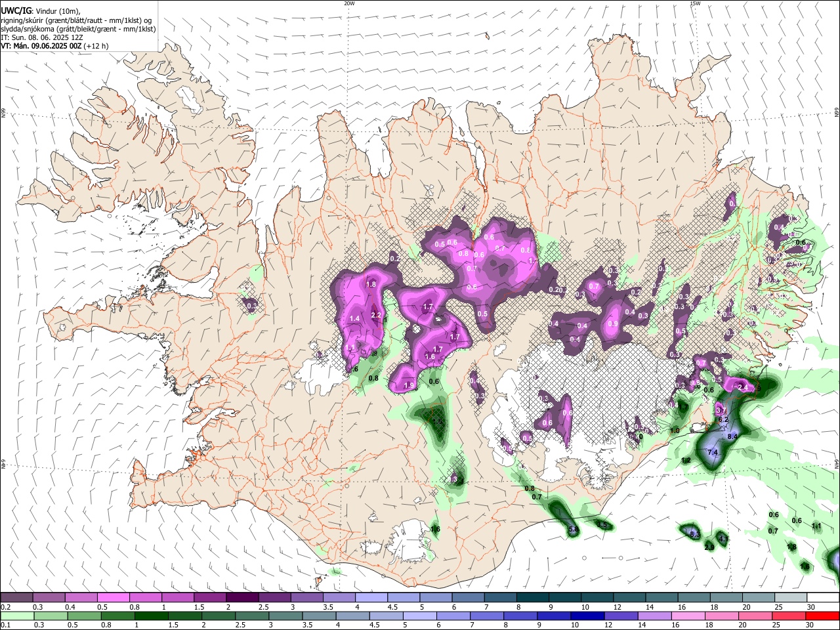Image resolution: width=840 pixels, height=630 pixels.
Task: Click the '15W' longitude label on the top edge
Action: (695, 3)
